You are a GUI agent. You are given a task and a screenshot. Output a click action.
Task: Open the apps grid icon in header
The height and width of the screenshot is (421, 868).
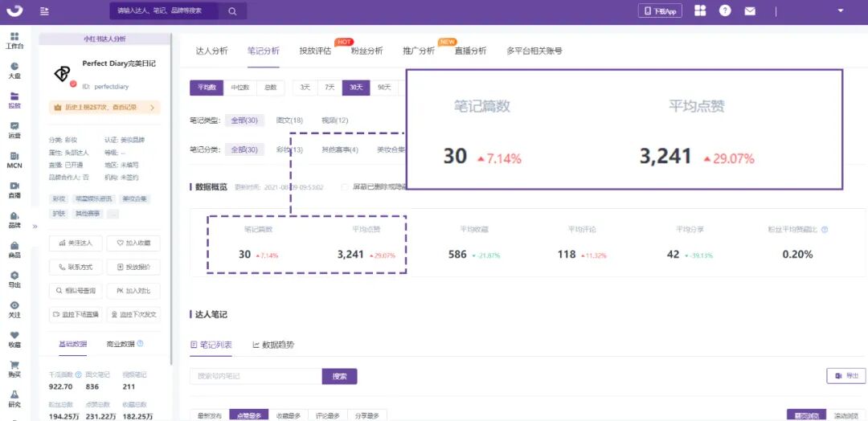[x=700, y=11]
